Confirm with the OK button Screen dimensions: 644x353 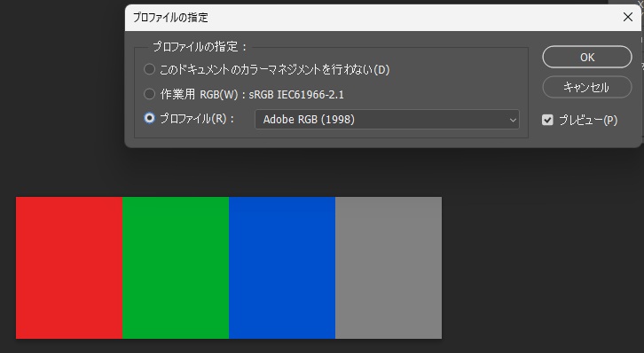pyautogui.click(x=587, y=57)
